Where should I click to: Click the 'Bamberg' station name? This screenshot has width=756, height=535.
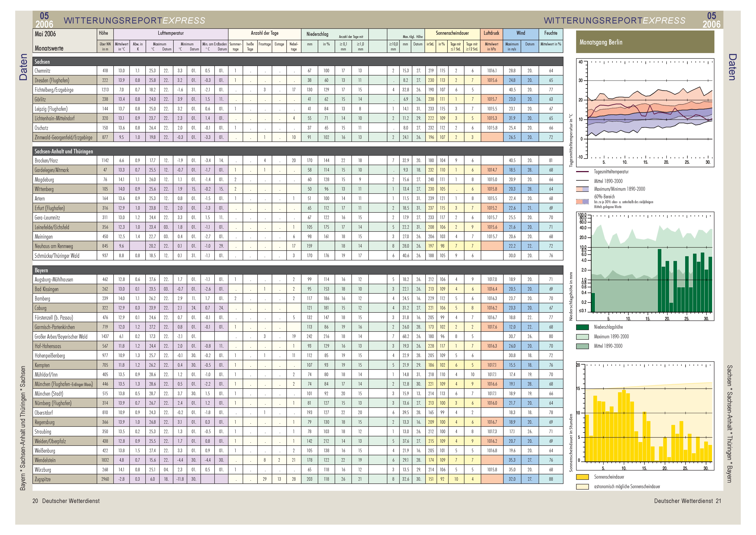click(x=42, y=299)
